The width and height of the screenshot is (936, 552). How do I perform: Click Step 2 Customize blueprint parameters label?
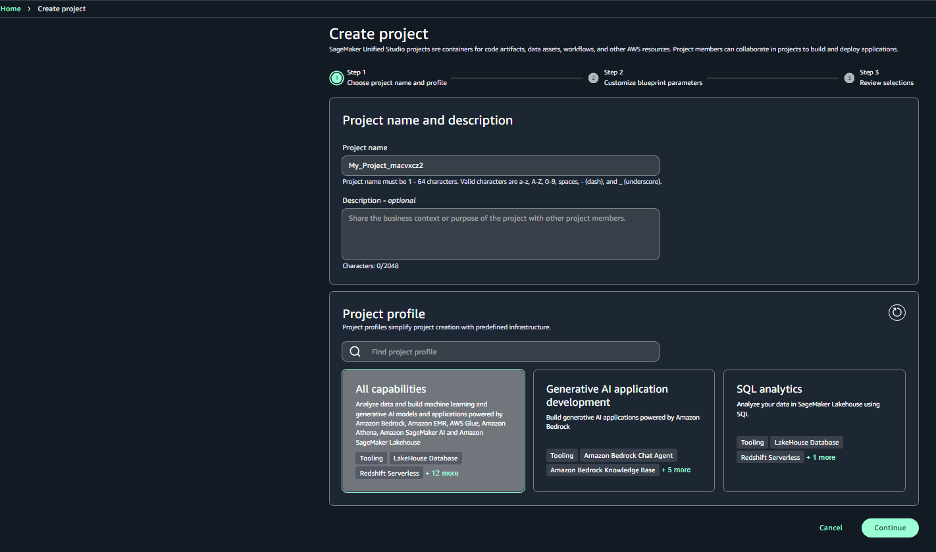coord(652,83)
